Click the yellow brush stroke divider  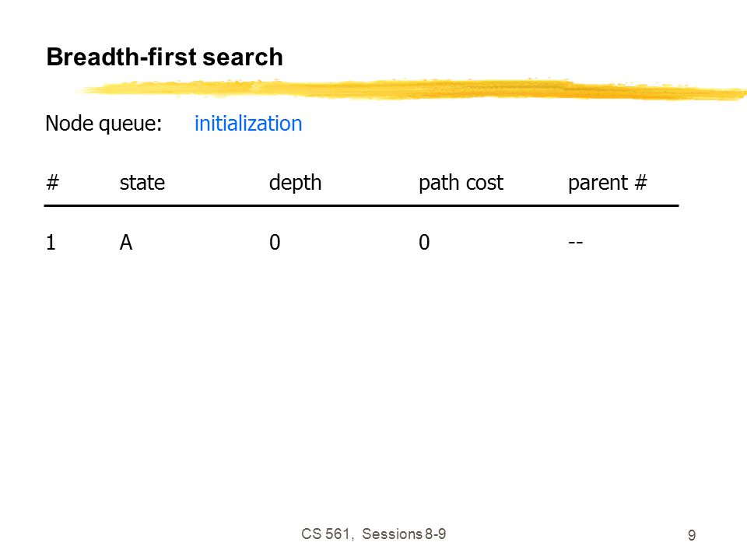click(412, 89)
